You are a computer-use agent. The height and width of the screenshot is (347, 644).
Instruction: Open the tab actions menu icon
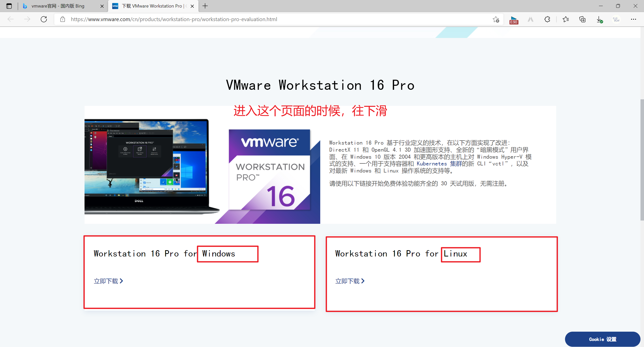tap(9, 6)
